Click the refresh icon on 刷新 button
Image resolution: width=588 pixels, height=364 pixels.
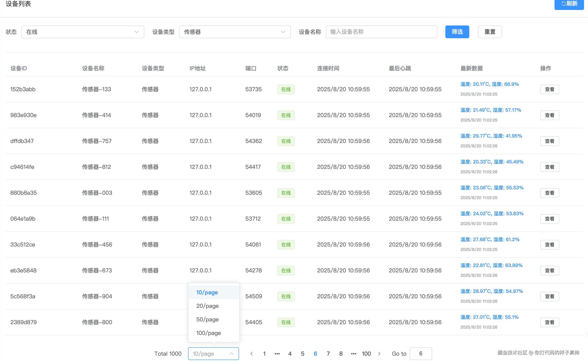[x=563, y=4]
